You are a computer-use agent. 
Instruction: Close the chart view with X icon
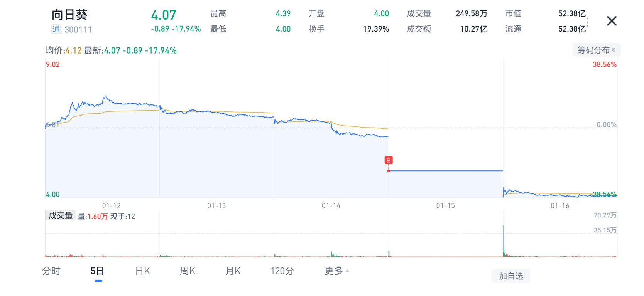pyautogui.click(x=612, y=21)
